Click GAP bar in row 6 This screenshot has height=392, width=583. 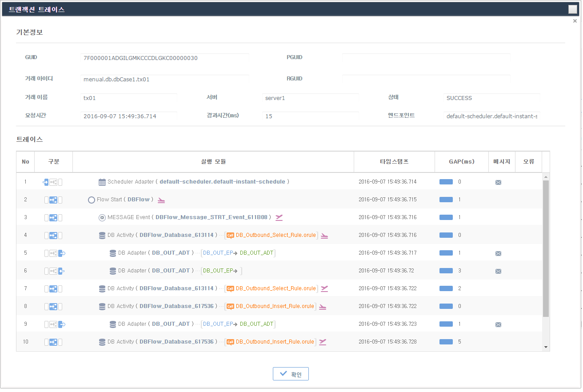pos(446,271)
